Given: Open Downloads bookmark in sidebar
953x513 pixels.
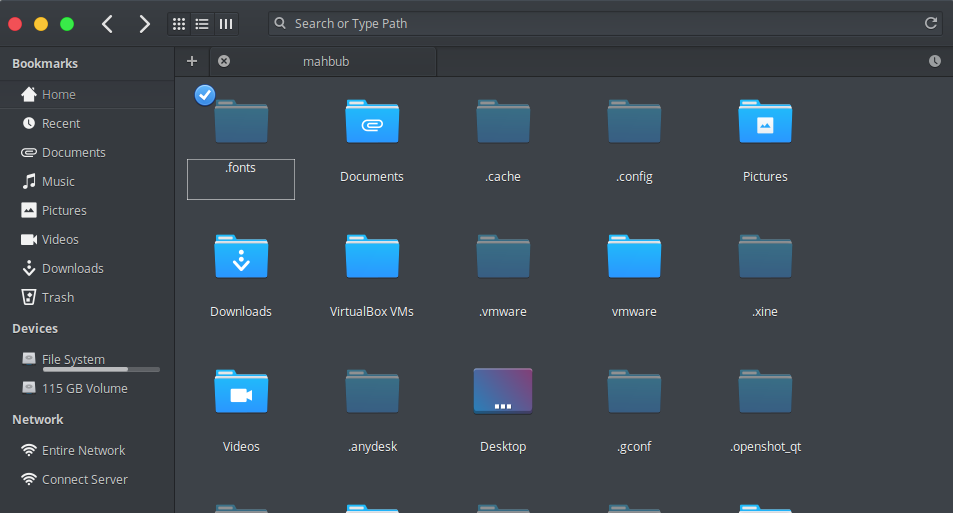Looking at the screenshot, I should 88,268.
